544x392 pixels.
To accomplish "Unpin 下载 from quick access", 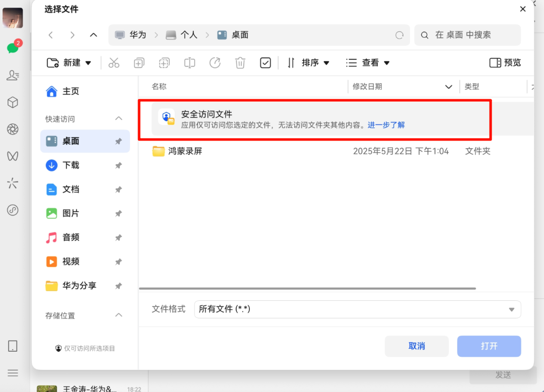I will coord(118,166).
